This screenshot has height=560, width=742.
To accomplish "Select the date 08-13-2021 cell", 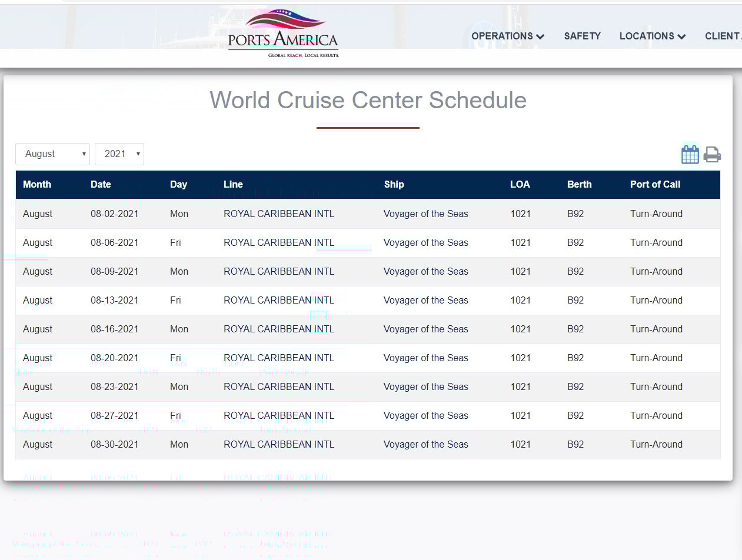I will point(115,300).
